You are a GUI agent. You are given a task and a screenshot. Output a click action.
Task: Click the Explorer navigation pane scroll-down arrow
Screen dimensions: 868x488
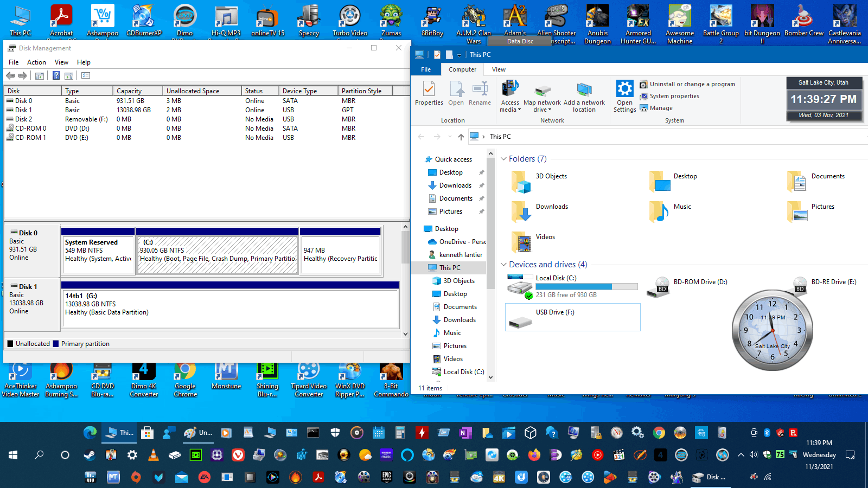click(x=490, y=377)
